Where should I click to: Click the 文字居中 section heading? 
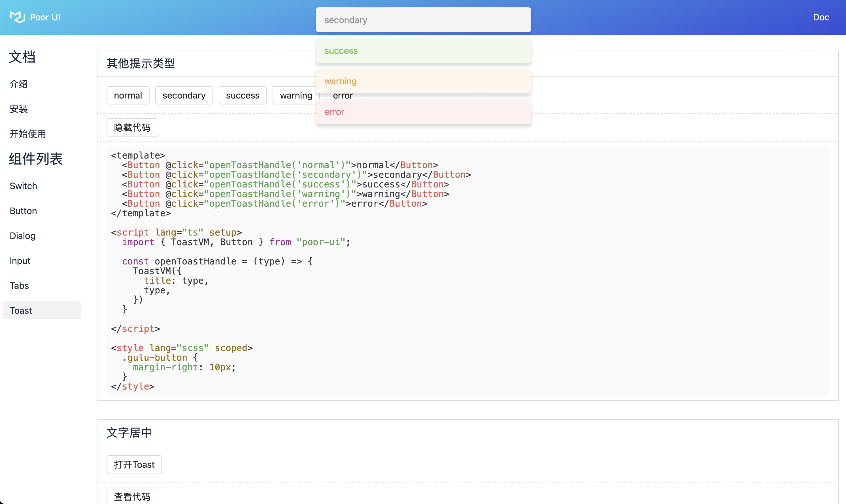[x=129, y=432]
